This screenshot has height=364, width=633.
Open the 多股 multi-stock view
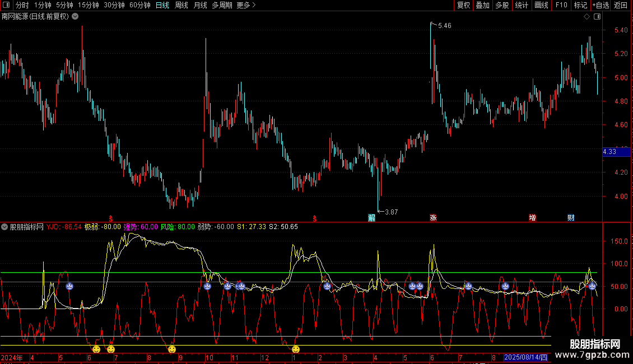(x=502, y=5)
